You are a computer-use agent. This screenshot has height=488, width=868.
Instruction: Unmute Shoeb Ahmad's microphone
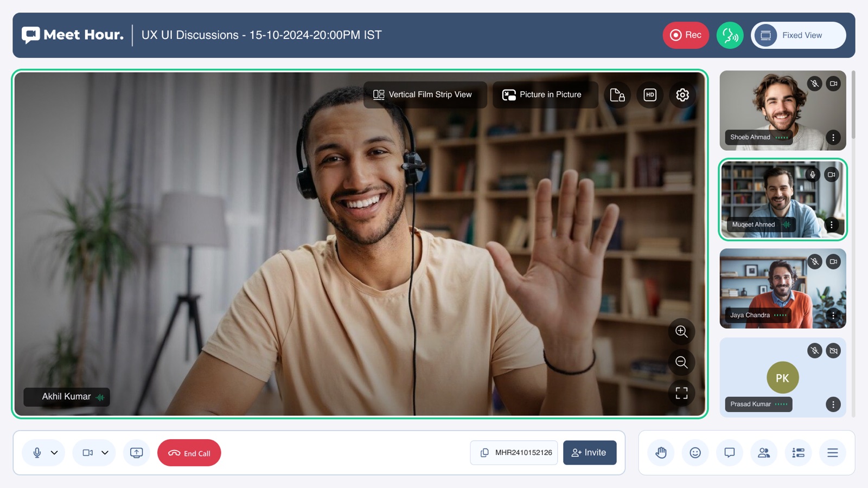[814, 84]
